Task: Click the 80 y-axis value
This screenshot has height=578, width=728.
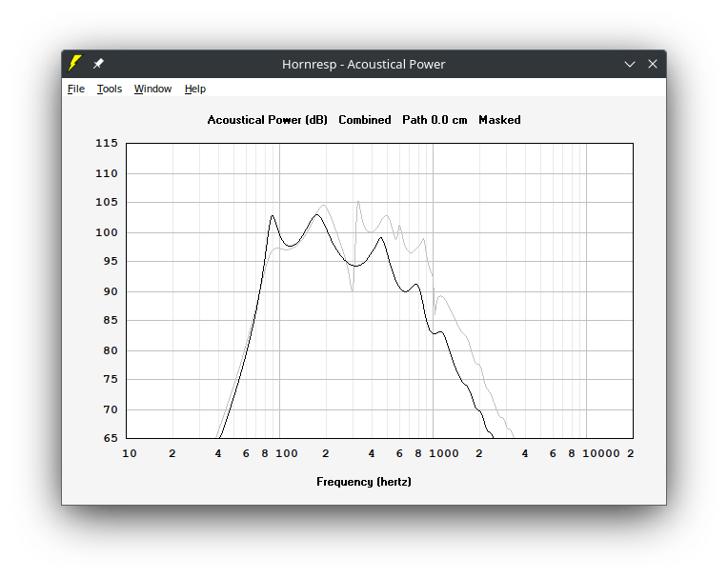Action: click(111, 350)
